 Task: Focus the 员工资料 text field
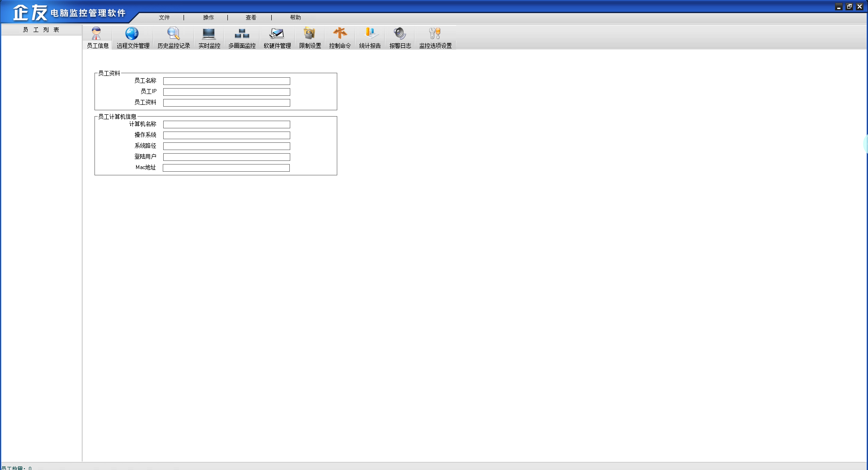(226, 103)
